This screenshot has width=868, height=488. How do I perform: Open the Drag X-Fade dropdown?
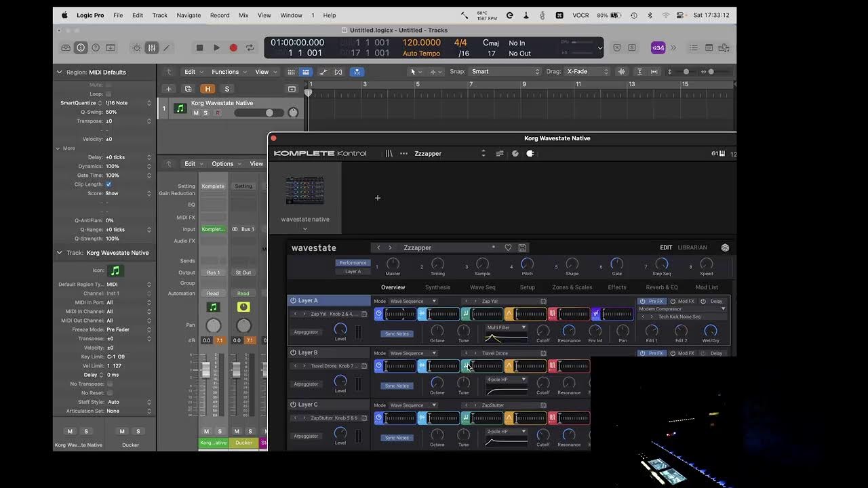pyautogui.click(x=586, y=72)
